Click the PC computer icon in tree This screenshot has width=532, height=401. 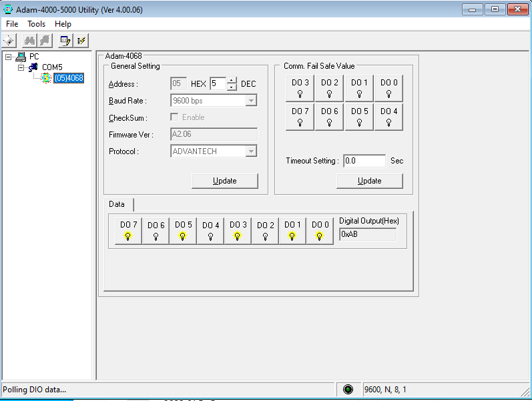[x=21, y=57]
